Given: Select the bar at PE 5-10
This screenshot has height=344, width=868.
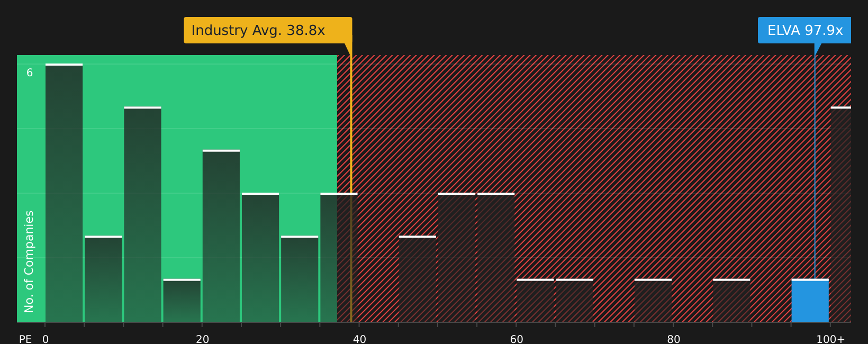Looking at the screenshot, I should tap(103, 279).
